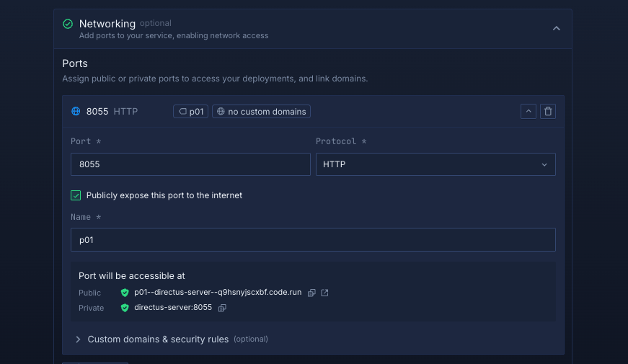Copy the public code.run URL

(x=311, y=293)
